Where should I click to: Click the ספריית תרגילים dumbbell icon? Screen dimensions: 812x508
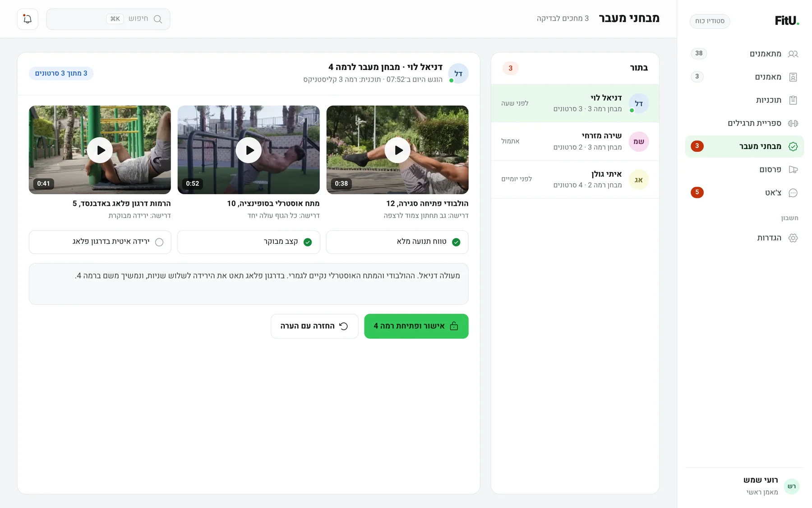click(x=793, y=123)
